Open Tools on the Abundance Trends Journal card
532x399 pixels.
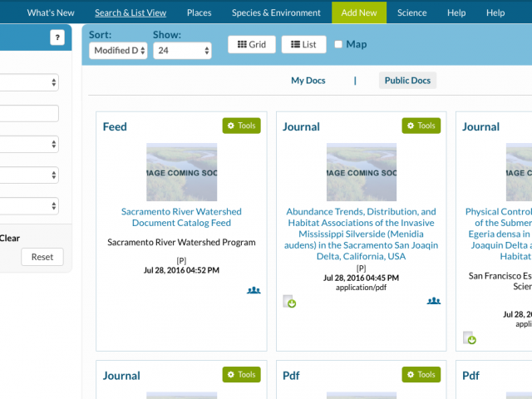(421, 126)
